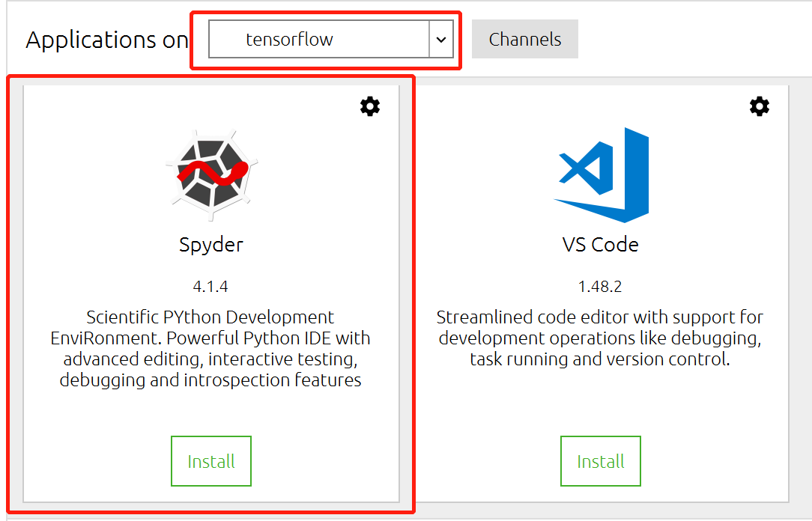Click the VS Code description paragraph
Image resolution: width=812 pixels, height=521 pixels.
[x=600, y=338]
